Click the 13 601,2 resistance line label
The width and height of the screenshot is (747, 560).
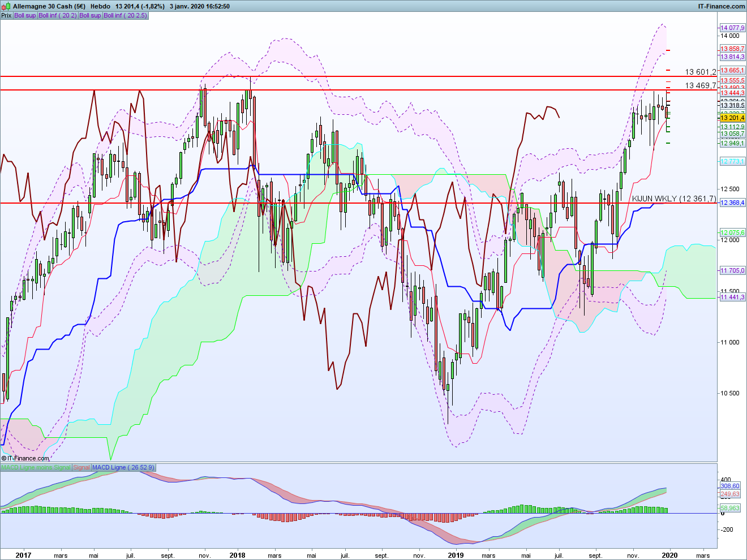pos(701,72)
